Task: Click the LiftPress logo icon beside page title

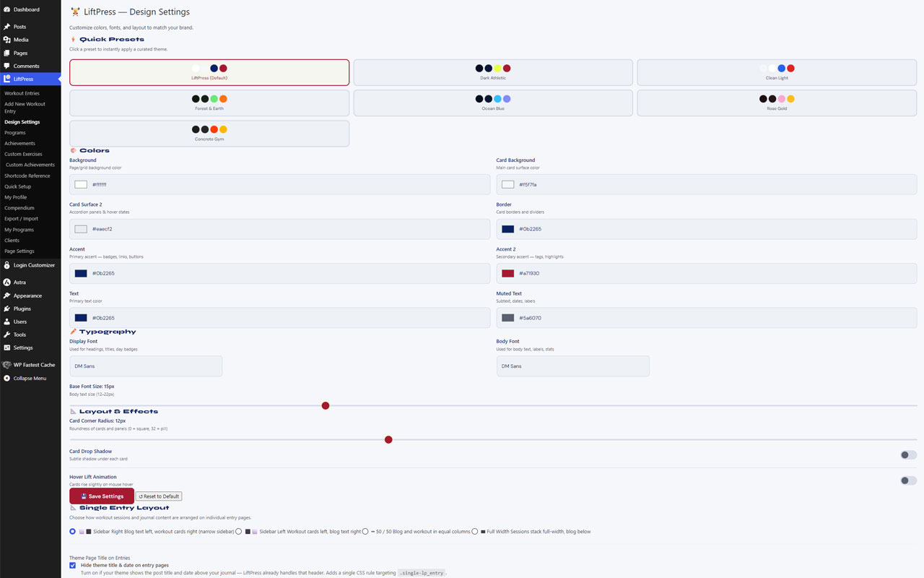Action: pyautogui.click(x=76, y=12)
